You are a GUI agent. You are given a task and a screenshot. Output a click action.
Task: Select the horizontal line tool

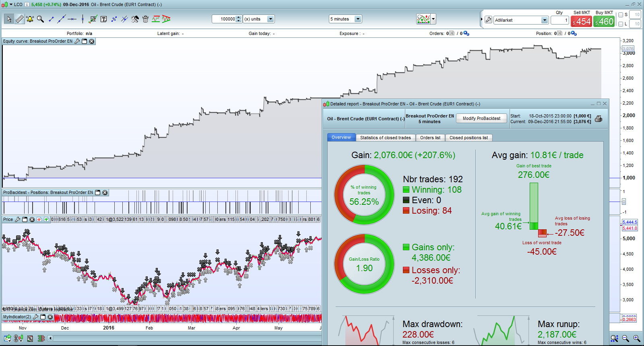72,19
